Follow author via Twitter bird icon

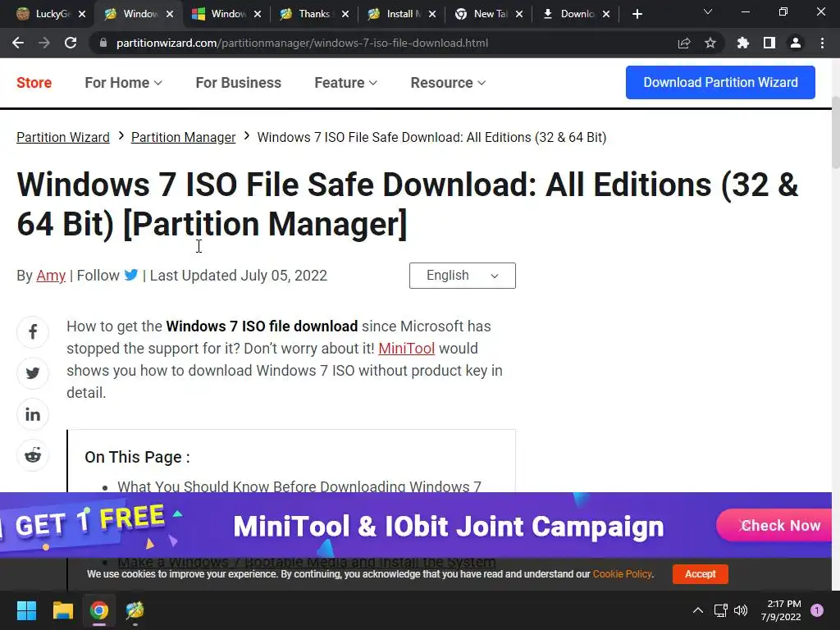(x=131, y=275)
